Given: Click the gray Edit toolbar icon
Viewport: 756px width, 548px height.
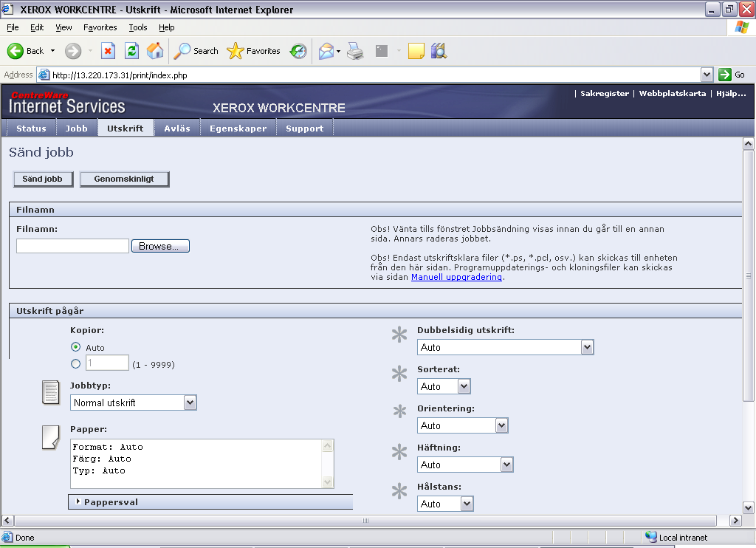Looking at the screenshot, I should pyautogui.click(x=382, y=51).
